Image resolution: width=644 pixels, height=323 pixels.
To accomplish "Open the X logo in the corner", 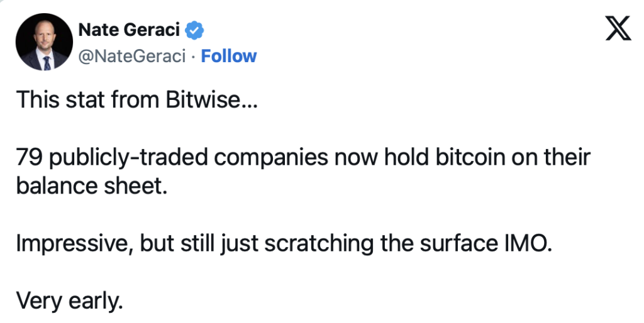I will click(x=618, y=28).
